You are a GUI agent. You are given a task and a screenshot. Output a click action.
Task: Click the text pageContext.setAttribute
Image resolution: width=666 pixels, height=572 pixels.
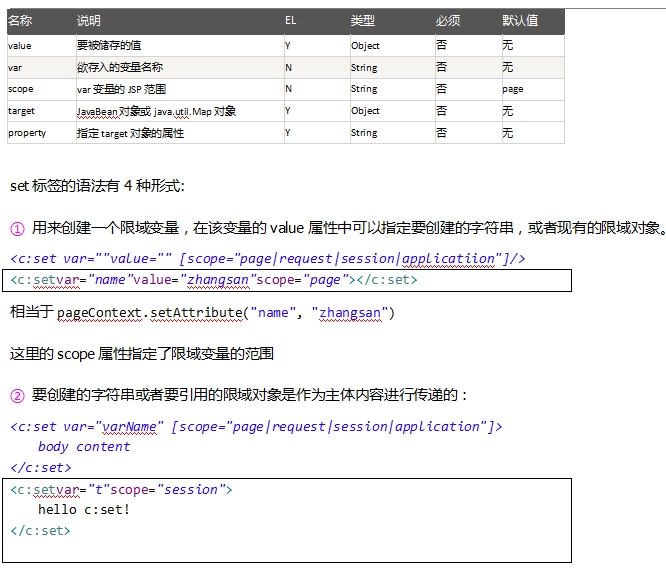point(150,313)
